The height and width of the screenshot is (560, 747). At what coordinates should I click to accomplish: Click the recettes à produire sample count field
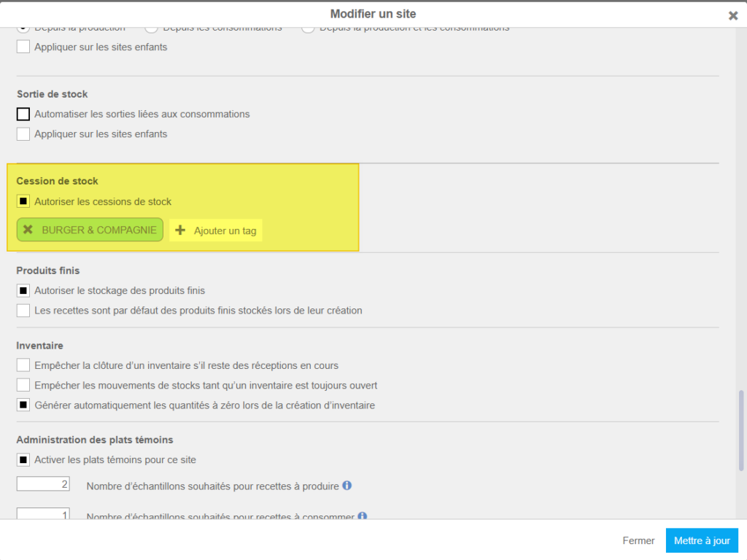click(43, 484)
